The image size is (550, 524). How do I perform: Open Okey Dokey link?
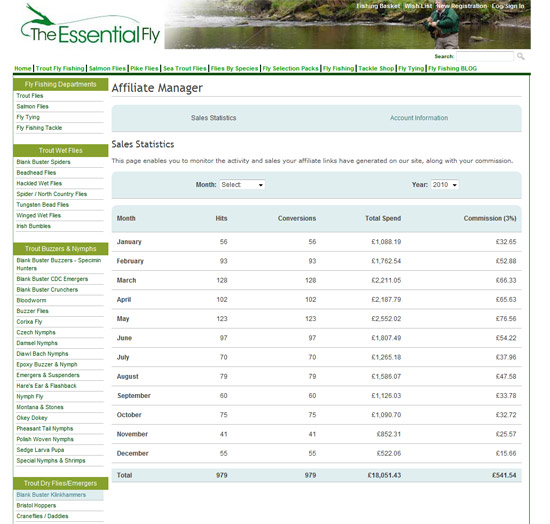tap(32, 418)
